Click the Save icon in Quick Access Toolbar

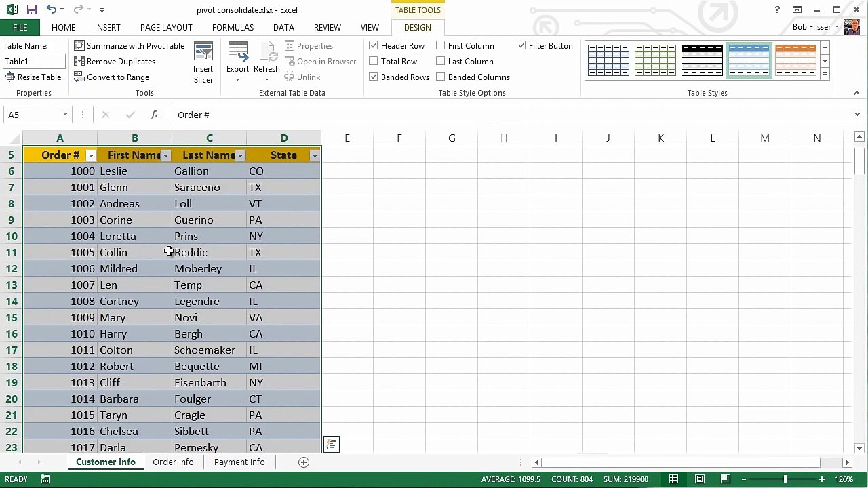coord(32,9)
